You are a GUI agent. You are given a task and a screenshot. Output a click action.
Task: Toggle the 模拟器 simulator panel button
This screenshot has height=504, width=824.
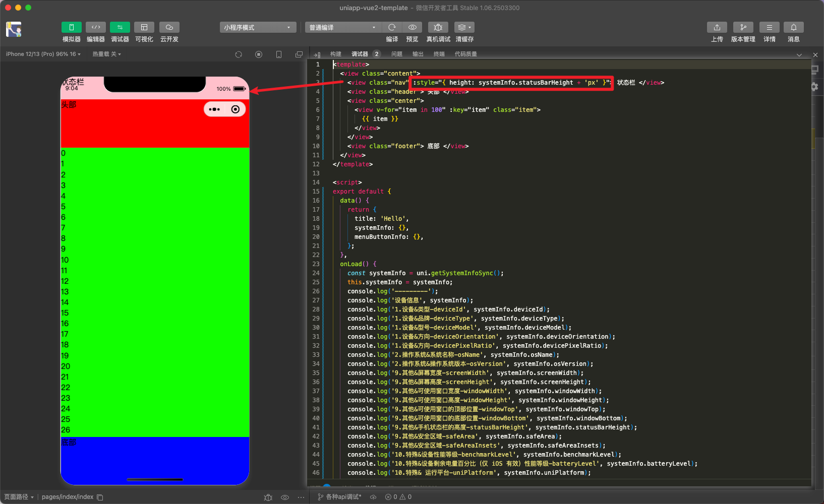[72, 27]
